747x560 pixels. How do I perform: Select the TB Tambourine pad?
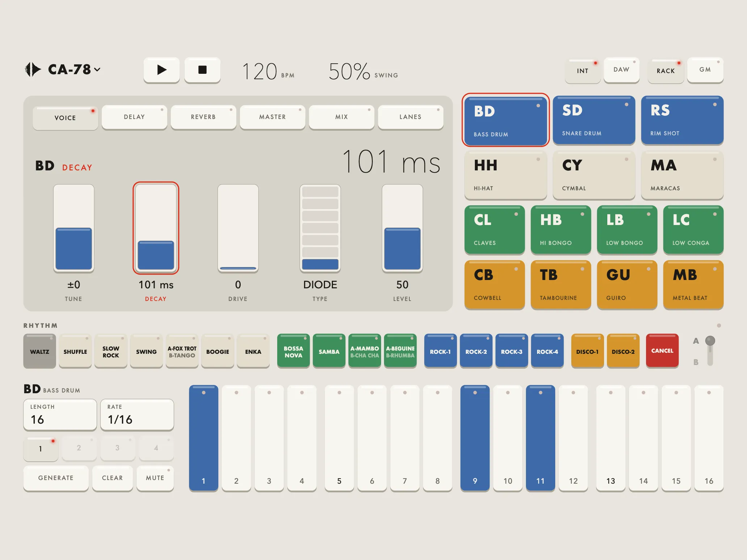click(561, 285)
